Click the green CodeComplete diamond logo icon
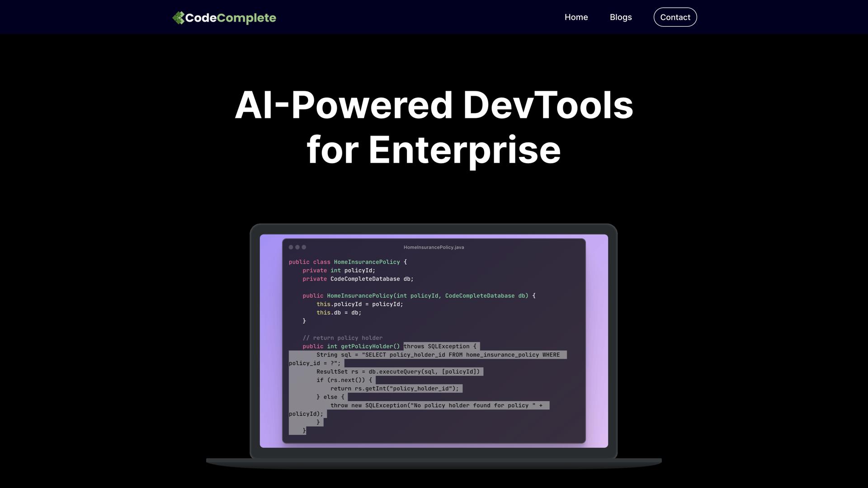 click(179, 18)
